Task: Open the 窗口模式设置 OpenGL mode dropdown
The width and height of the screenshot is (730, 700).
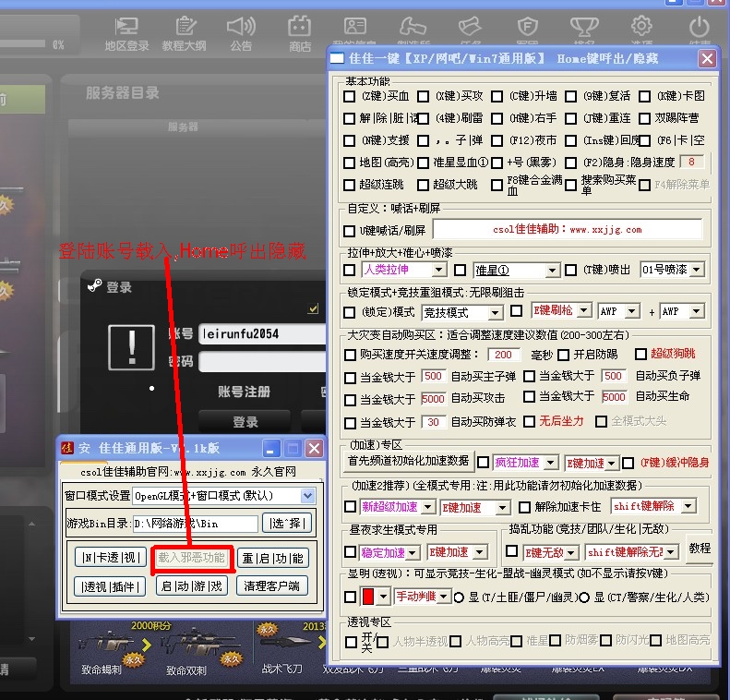Action: click(x=224, y=496)
